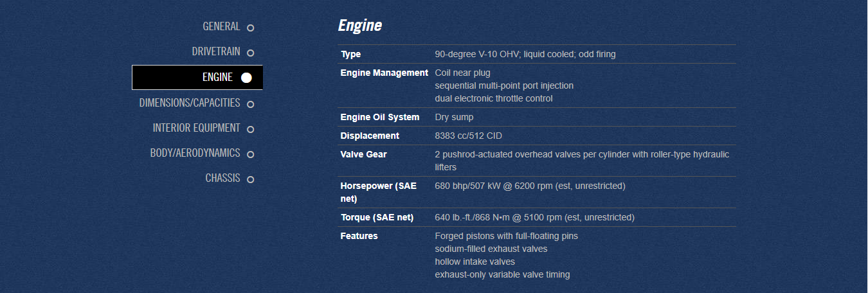Click the circle bullet next to INTERIOR EQUIPMENT
This screenshot has height=293, width=868.
coord(250,129)
